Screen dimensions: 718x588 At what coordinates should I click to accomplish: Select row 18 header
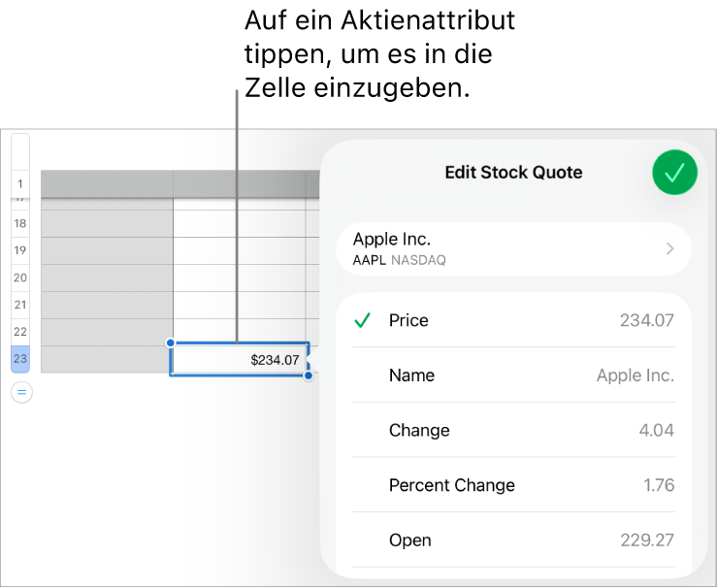20,223
